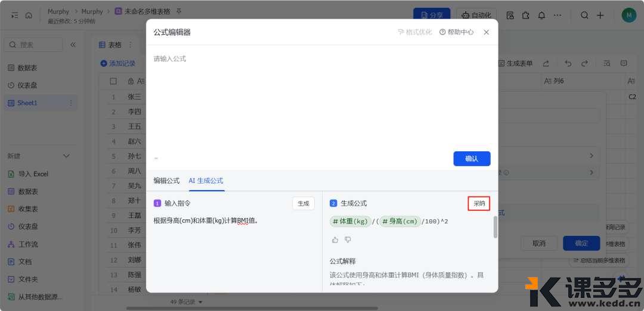
Task: Open the 49 条记录 record count dropdown
Action: (187, 302)
